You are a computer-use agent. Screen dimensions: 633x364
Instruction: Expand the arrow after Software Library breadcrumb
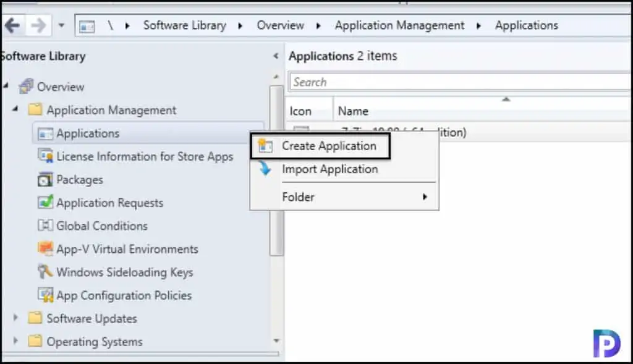click(240, 26)
